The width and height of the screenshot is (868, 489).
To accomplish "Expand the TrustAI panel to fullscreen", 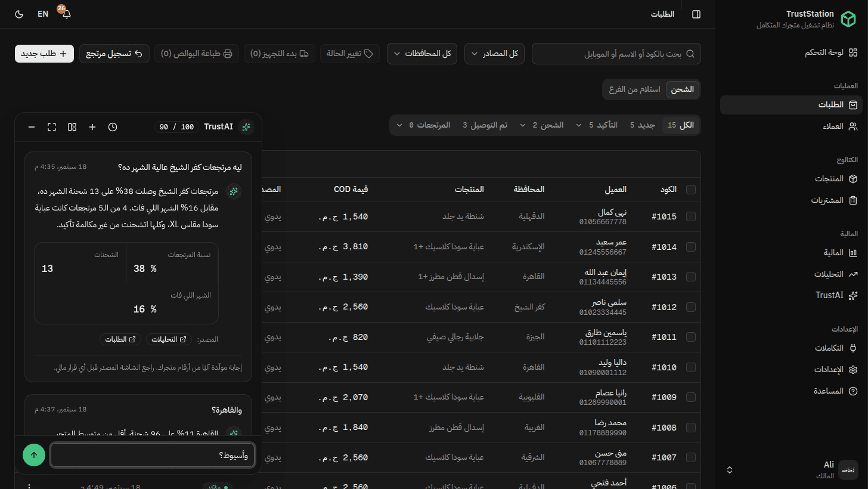I will pyautogui.click(x=52, y=127).
